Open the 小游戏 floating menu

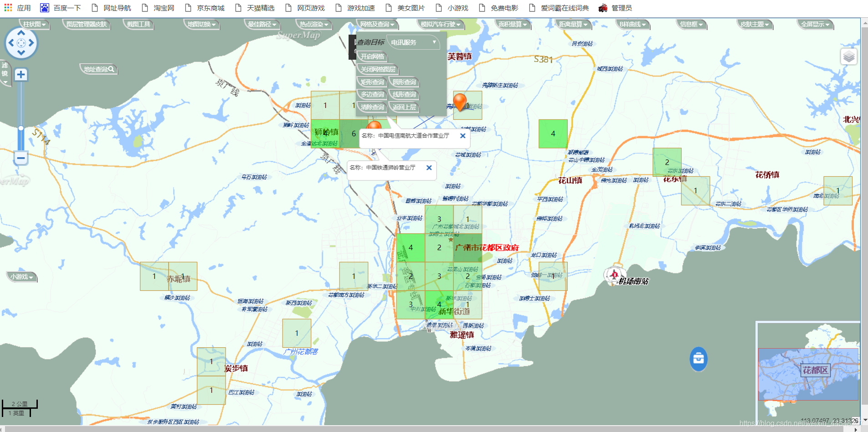22,277
